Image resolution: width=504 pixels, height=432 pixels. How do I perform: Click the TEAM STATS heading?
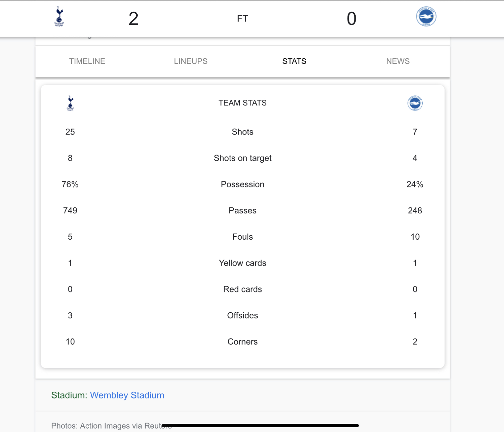tap(242, 103)
